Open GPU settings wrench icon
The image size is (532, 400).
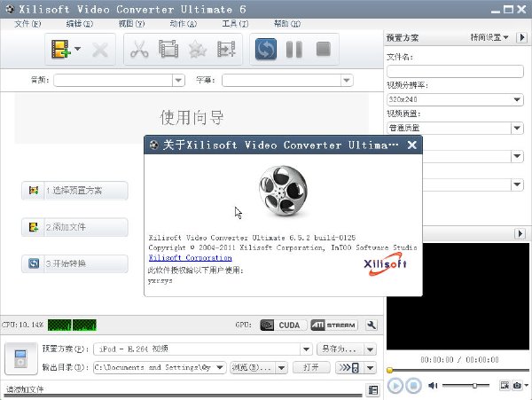372,325
